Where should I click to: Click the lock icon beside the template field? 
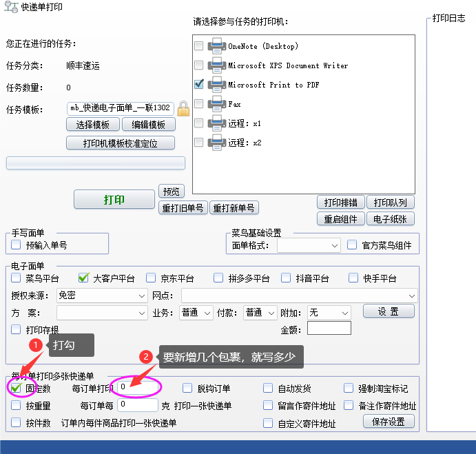pos(183,108)
